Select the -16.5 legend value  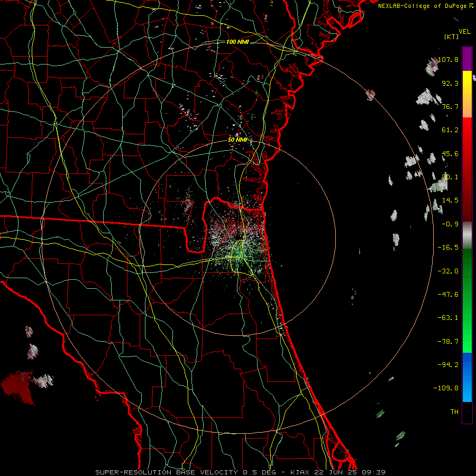pos(448,248)
